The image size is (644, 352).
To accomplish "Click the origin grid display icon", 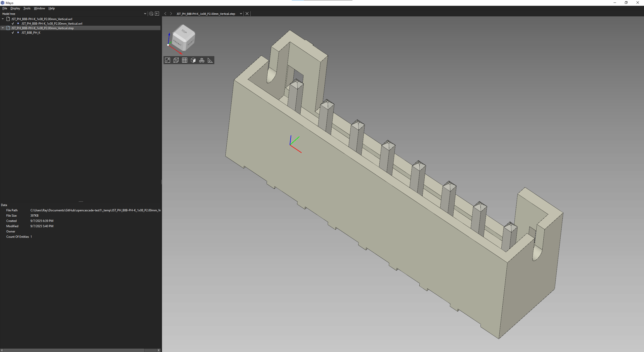I will point(185,60).
